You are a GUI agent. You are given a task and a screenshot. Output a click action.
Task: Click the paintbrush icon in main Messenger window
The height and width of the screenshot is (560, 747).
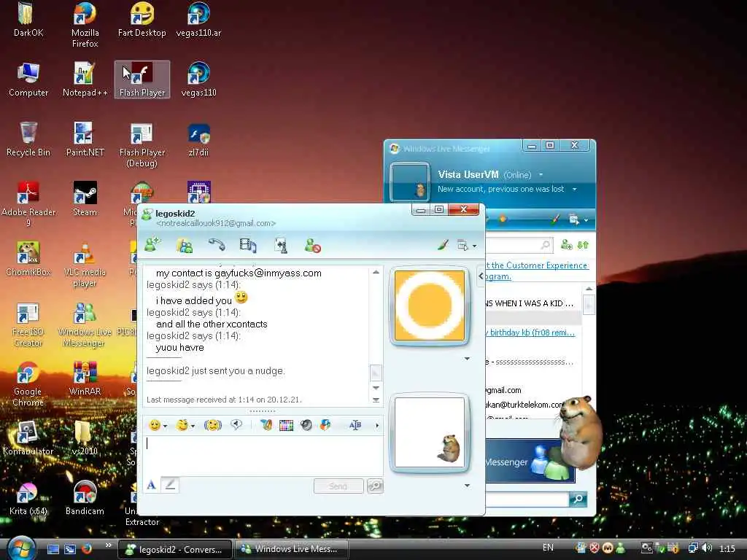[x=555, y=219]
